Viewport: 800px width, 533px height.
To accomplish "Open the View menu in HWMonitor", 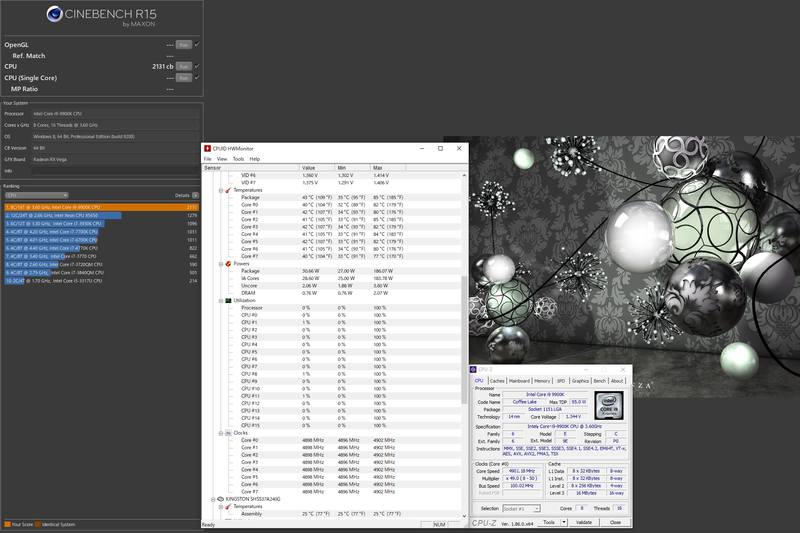I will [222, 159].
